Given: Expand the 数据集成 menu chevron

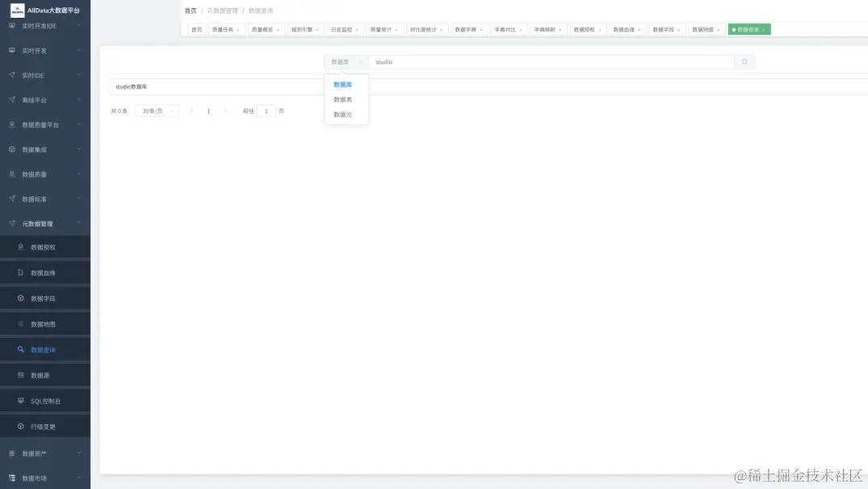Looking at the screenshot, I should [x=79, y=149].
